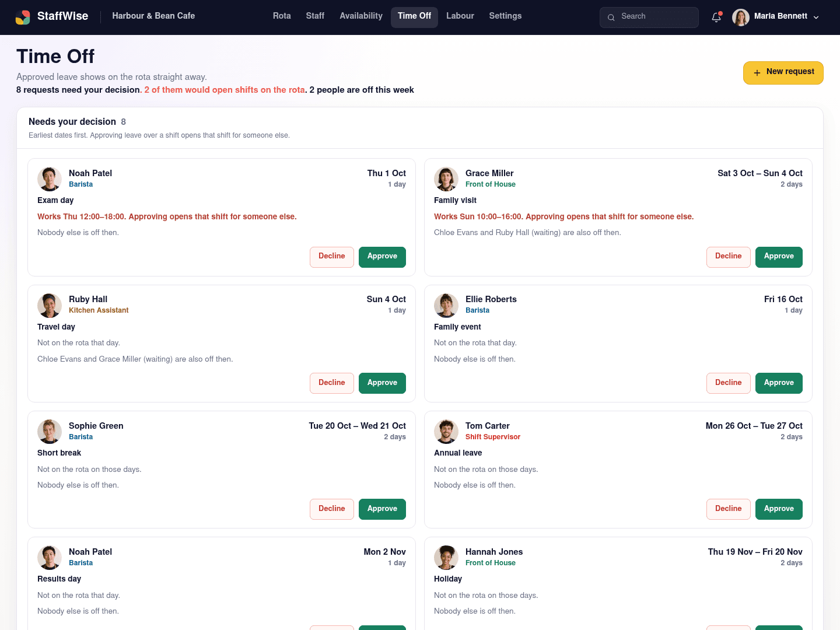Click Tom Carter's avatar photo
Image resolution: width=840 pixels, height=630 pixels.
pyautogui.click(x=446, y=432)
